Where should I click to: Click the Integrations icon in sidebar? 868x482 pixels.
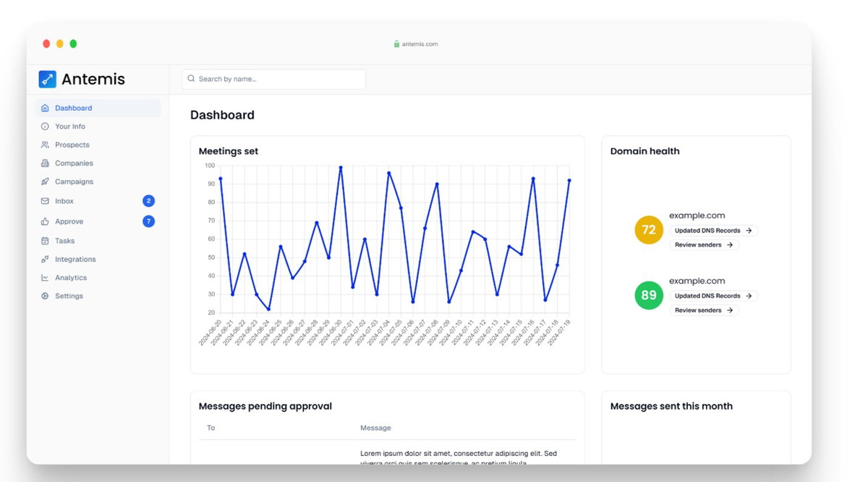[x=45, y=259]
